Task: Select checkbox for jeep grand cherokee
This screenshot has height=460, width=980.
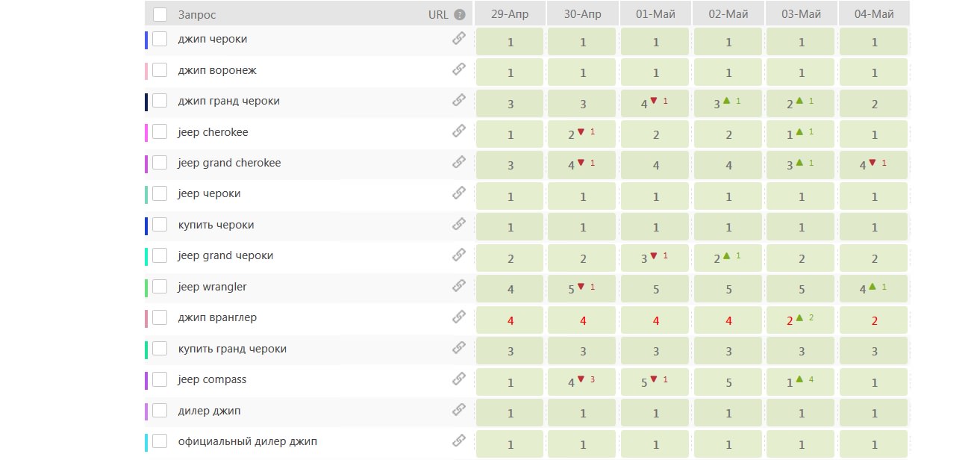Action: coord(160,163)
